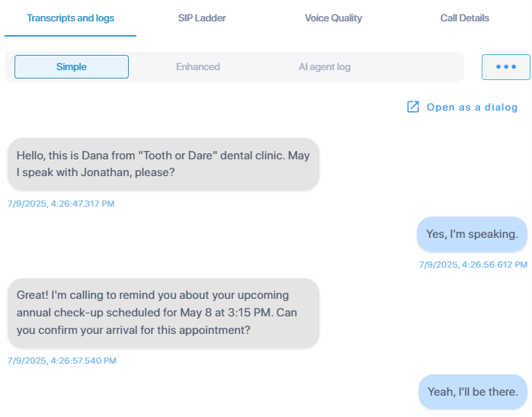The height and width of the screenshot is (417, 532).
Task: Open the three-dots more options menu
Action: (x=506, y=67)
